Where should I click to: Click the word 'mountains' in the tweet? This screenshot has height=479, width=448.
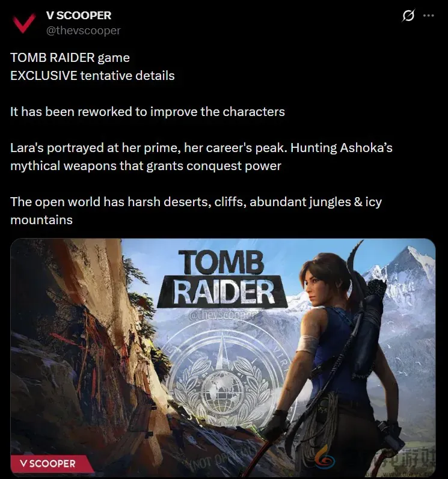pos(41,219)
